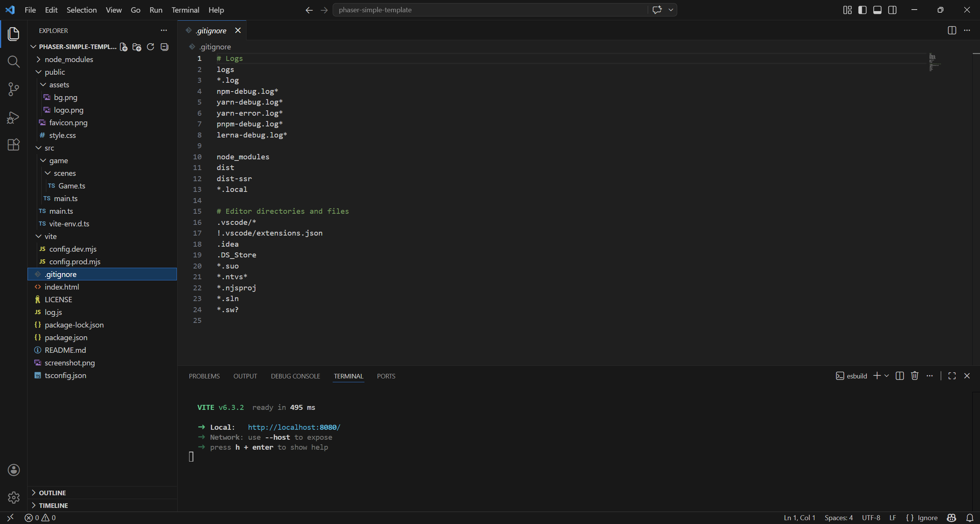Open the Terminal menu
Screen dimensions: 980x524
(x=185, y=10)
